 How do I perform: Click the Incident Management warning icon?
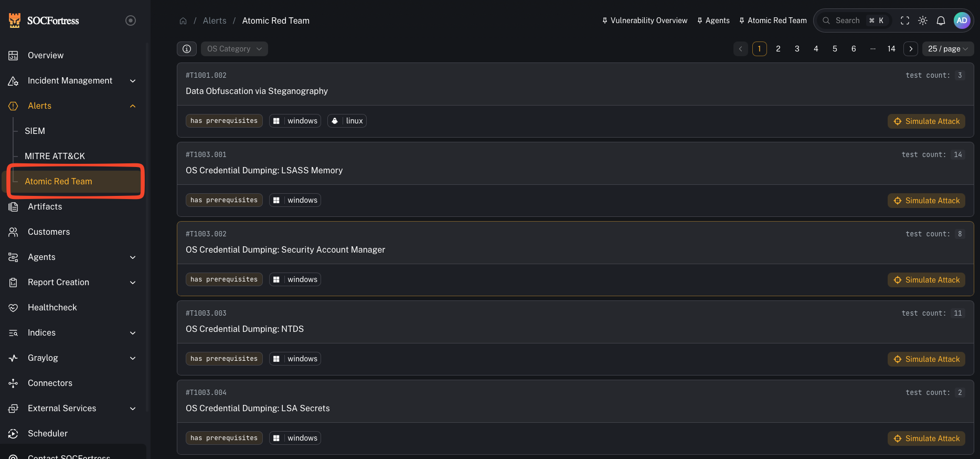click(x=13, y=81)
